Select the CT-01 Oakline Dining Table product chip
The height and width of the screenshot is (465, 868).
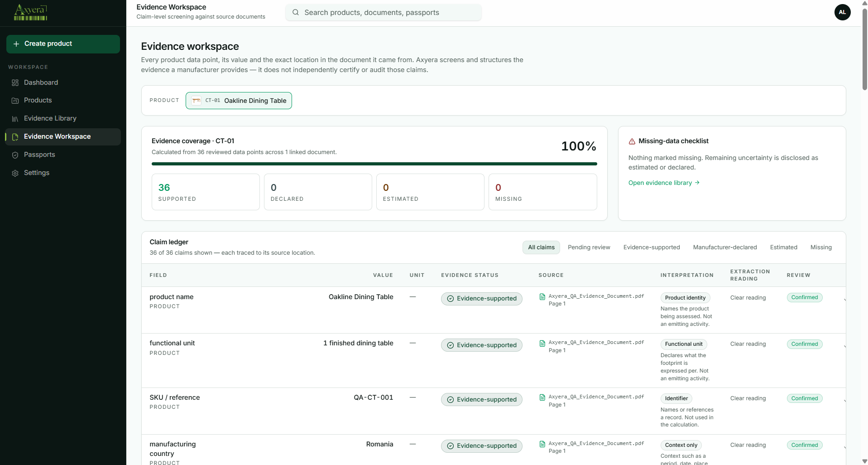point(239,101)
